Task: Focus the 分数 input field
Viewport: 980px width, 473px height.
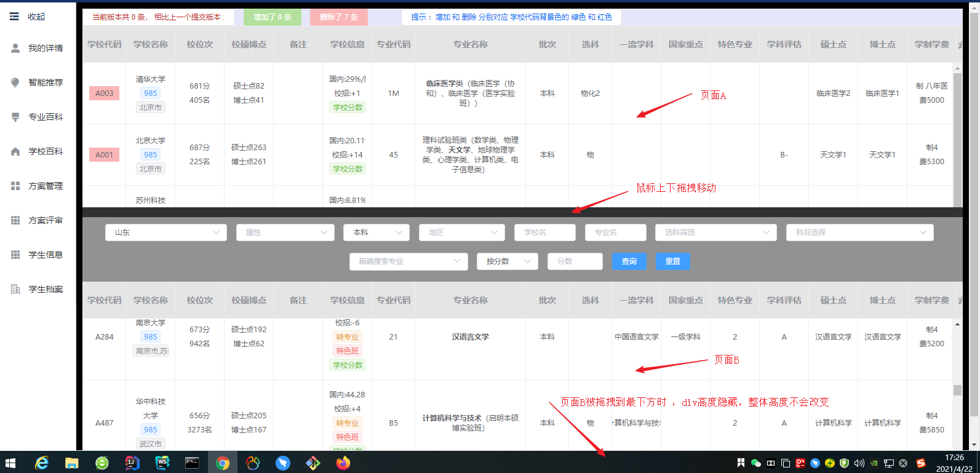Action: (575, 261)
